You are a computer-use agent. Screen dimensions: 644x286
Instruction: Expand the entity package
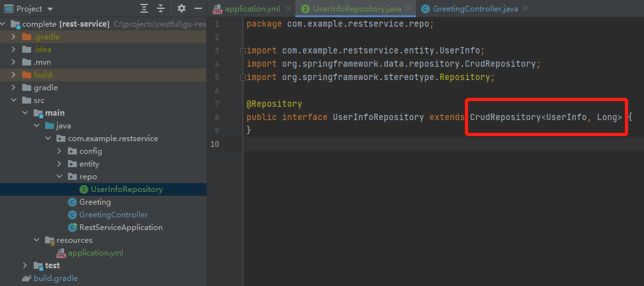tap(60, 164)
